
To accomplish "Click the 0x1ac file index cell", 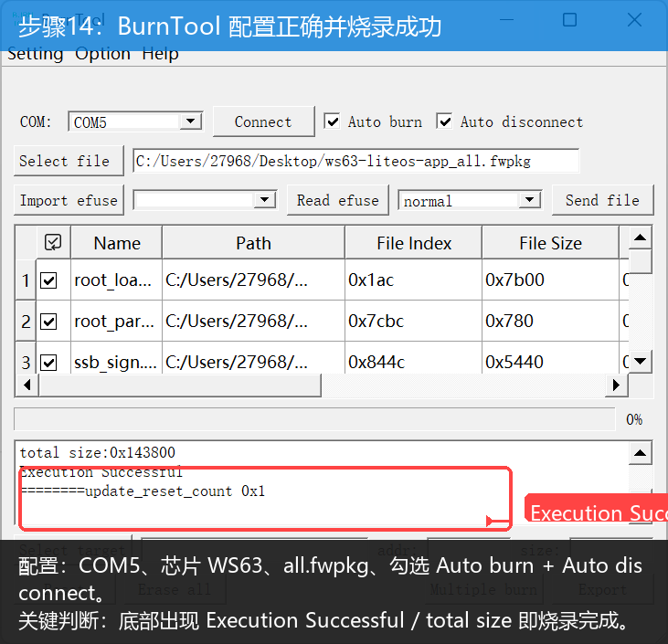I will tap(413, 280).
